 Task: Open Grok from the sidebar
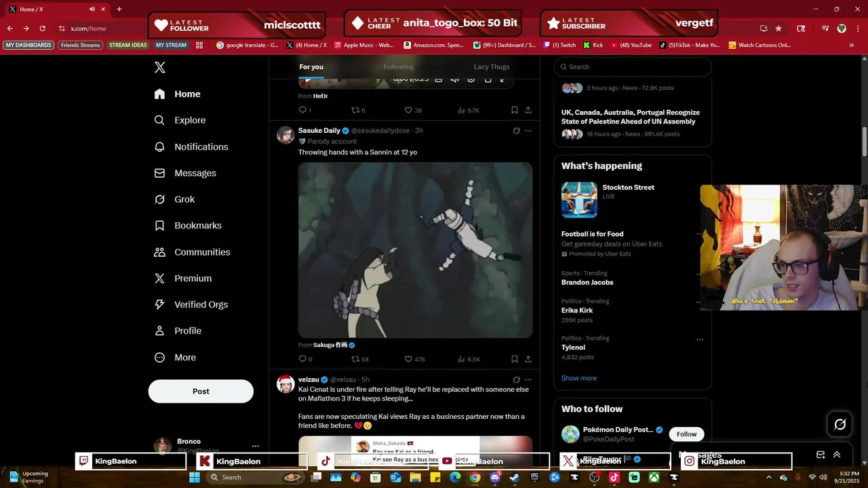click(175, 199)
